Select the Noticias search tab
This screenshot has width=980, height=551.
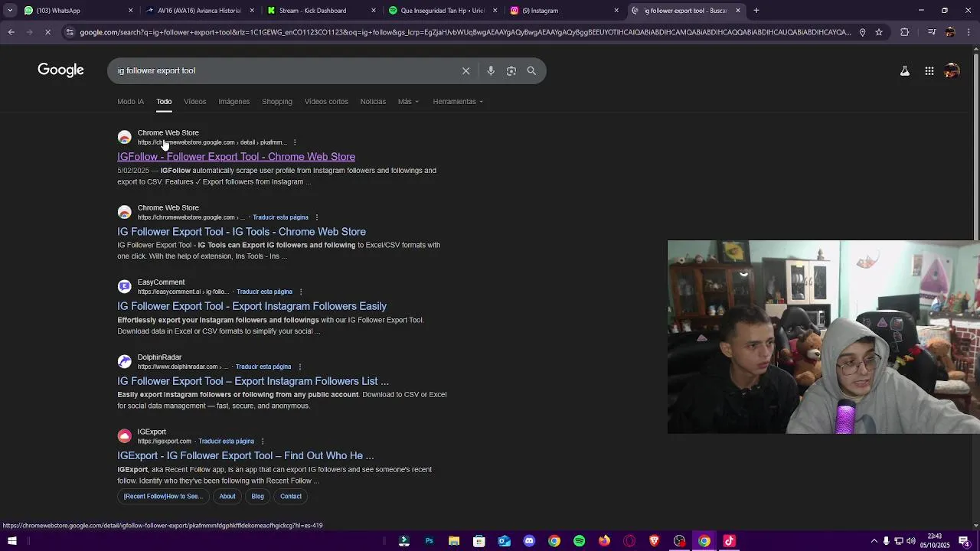(x=373, y=102)
